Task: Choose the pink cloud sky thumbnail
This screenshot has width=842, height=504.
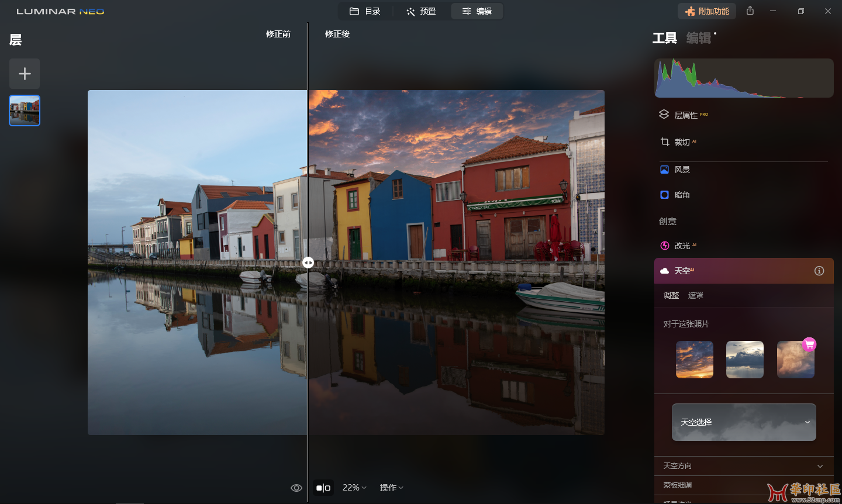Action: (x=795, y=360)
